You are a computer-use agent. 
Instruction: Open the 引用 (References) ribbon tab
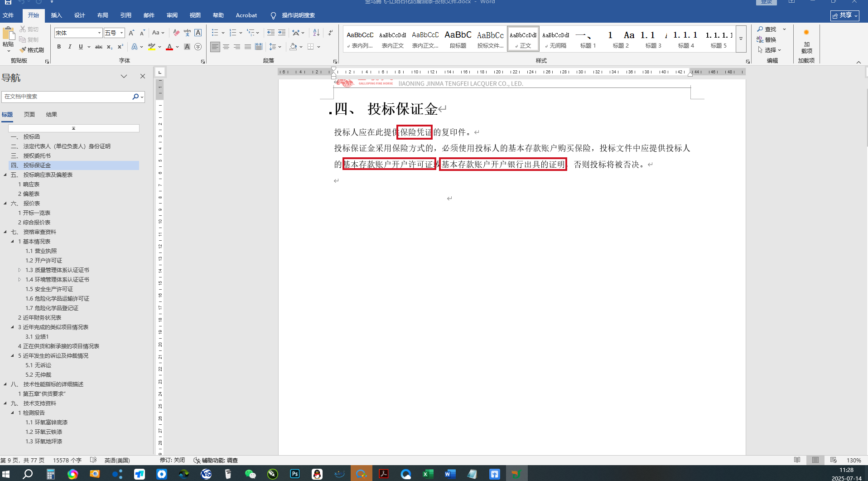pyautogui.click(x=126, y=15)
